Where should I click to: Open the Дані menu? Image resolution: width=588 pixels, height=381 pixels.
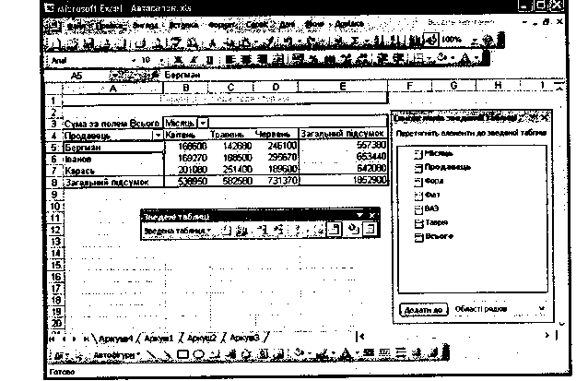point(288,24)
